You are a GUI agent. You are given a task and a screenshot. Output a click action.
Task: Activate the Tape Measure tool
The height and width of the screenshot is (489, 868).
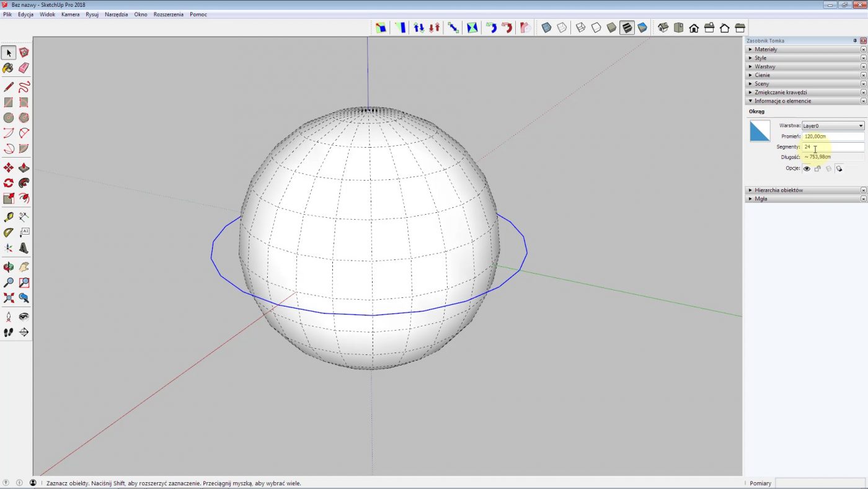(8, 217)
